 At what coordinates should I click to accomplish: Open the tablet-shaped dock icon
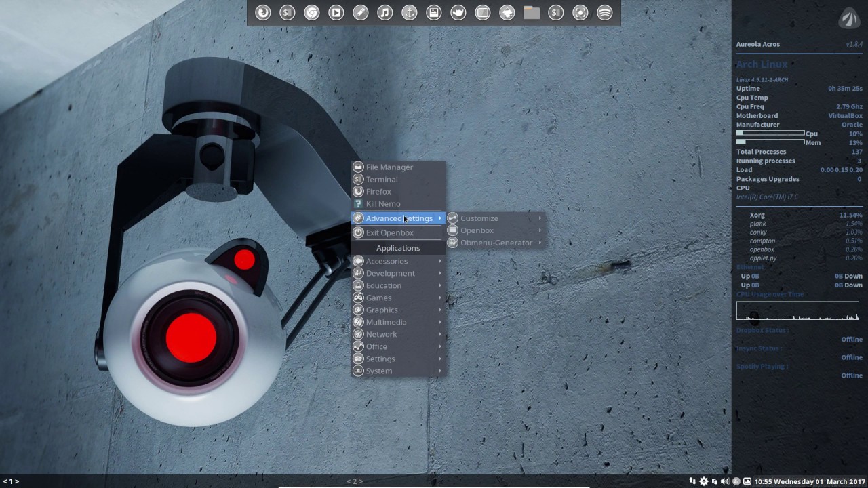[482, 12]
